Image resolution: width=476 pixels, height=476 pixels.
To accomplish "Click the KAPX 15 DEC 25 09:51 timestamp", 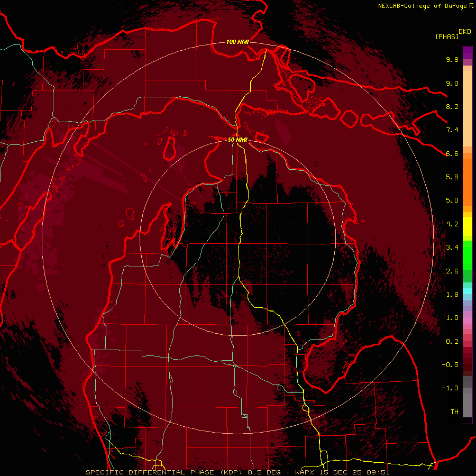I will [x=342, y=472].
